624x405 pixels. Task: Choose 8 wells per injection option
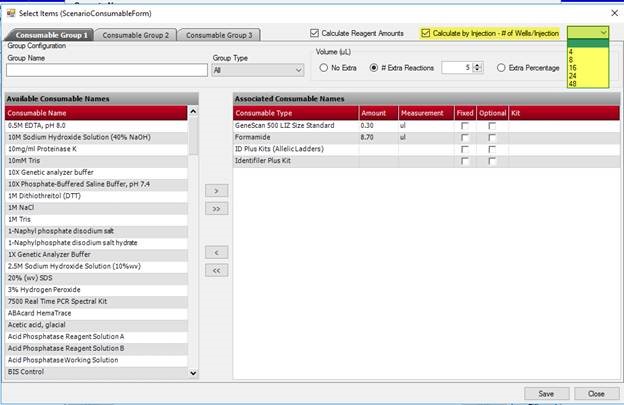click(x=588, y=60)
